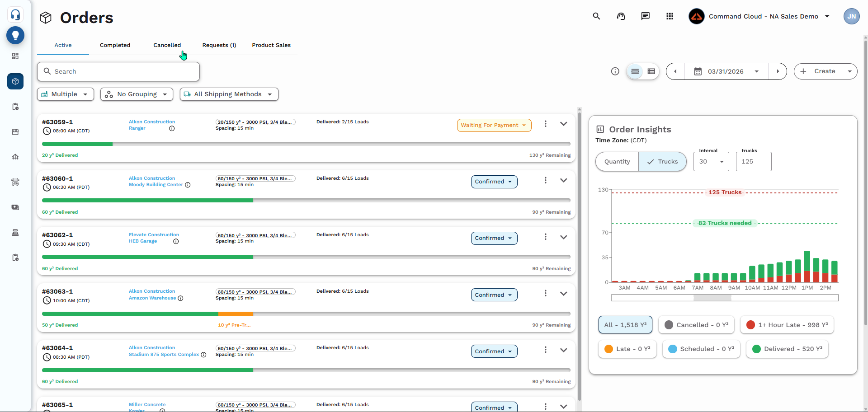
Task: Open the Product Sales tab
Action: 271,45
